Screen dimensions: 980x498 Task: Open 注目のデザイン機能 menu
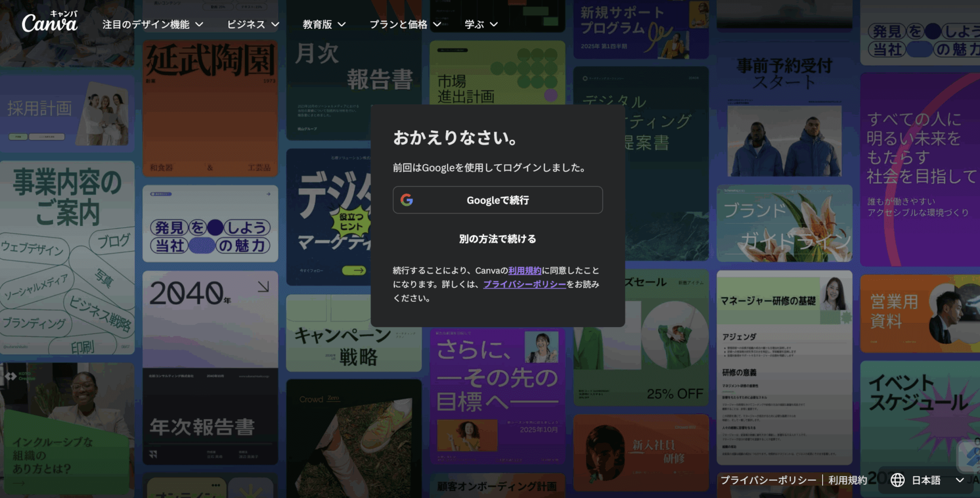pyautogui.click(x=153, y=24)
